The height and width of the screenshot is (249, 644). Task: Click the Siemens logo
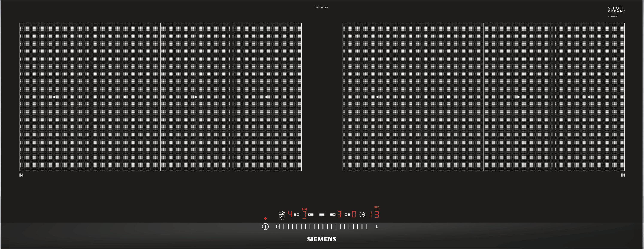(x=322, y=239)
